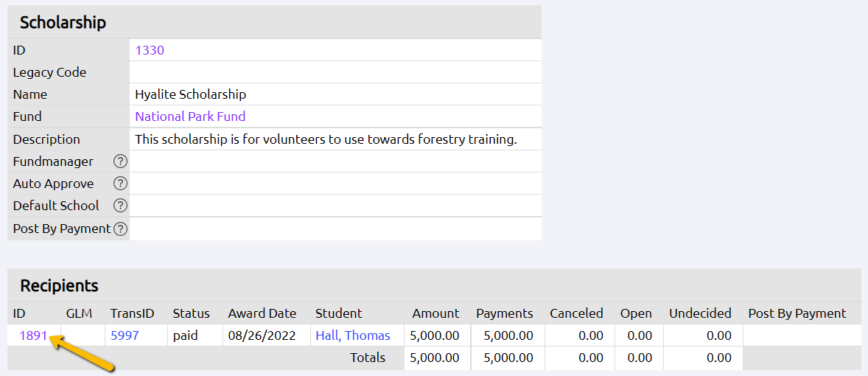This screenshot has height=376, width=868.
Task: Click the scholarship description text
Action: point(326,139)
